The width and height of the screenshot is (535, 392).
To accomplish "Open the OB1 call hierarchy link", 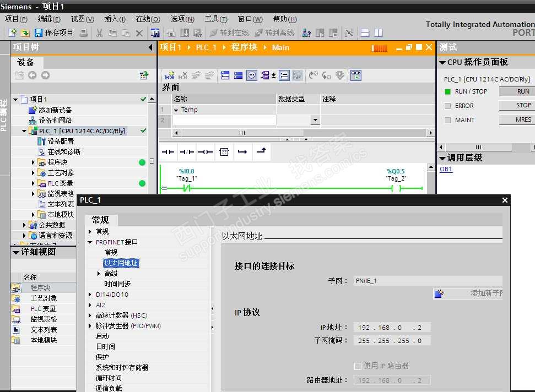I will point(446,169).
